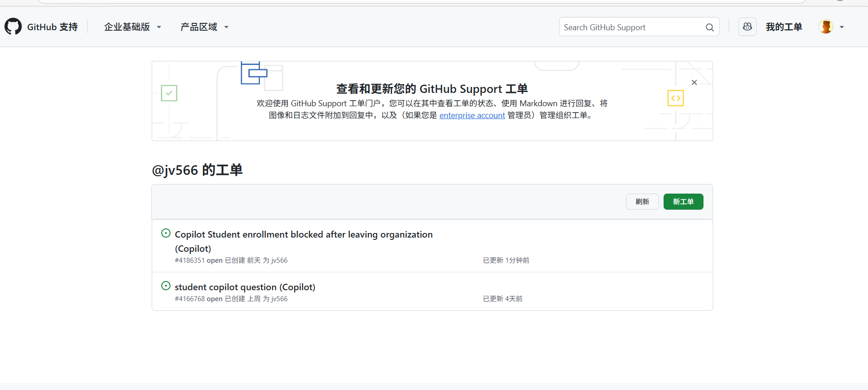This screenshot has width=868, height=390.
Task: Click the text #4166768 open 已创建 上周
Action: 218,299
